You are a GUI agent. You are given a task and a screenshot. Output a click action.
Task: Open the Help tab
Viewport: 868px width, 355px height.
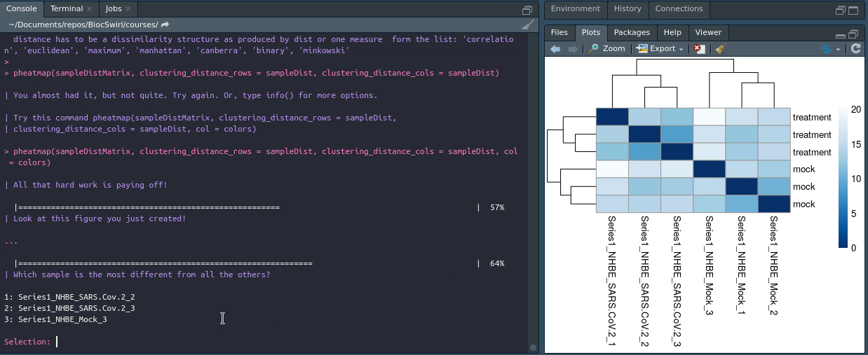coord(672,32)
